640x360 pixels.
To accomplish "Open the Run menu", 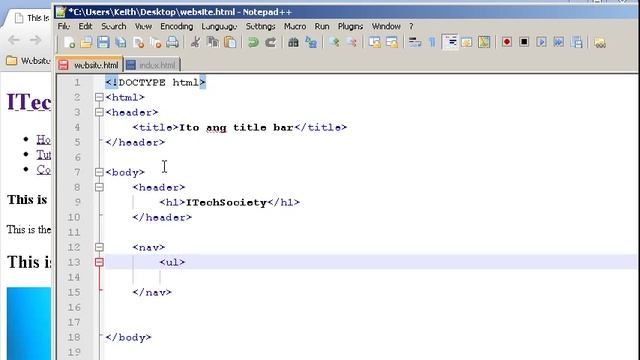I will (x=322, y=26).
